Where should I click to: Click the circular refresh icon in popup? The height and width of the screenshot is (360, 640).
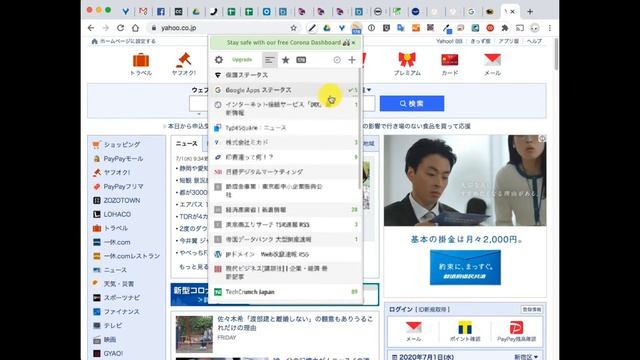tap(337, 60)
